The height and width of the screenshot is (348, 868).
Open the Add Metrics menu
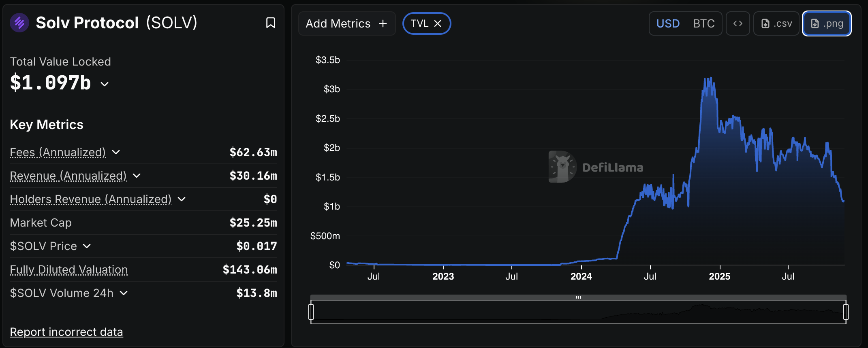click(x=347, y=23)
